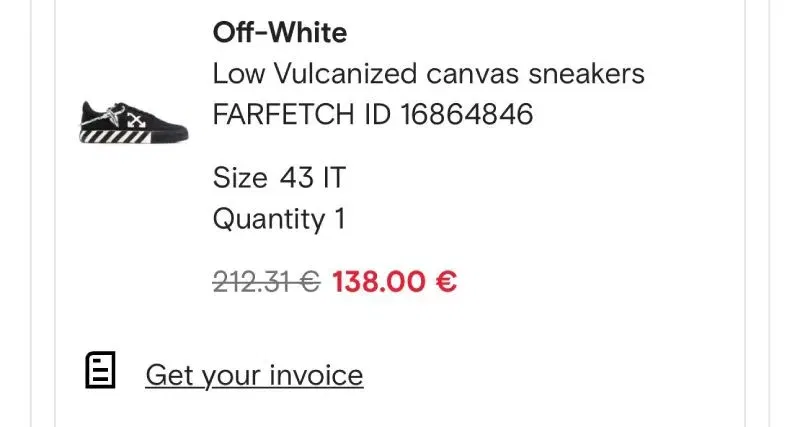This screenshot has height=427, width=800.
Task: Click the FARFETCH word in the ID line
Action: pos(283,114)
